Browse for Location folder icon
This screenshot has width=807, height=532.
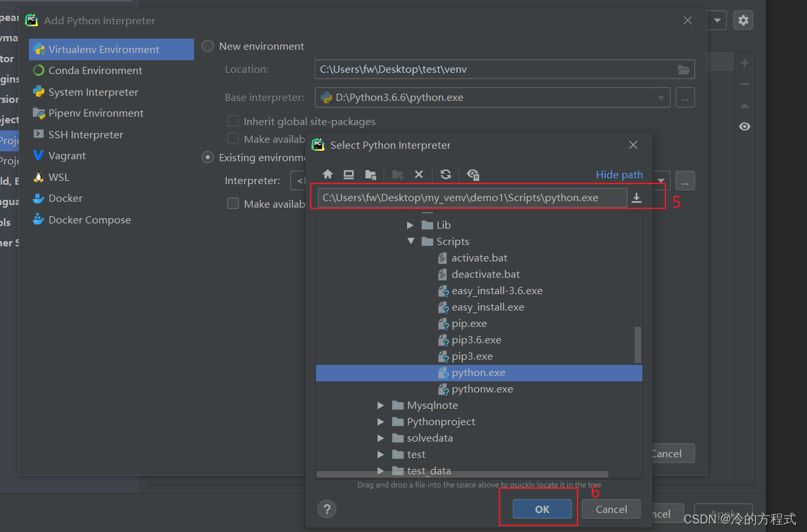click(684, 69)
